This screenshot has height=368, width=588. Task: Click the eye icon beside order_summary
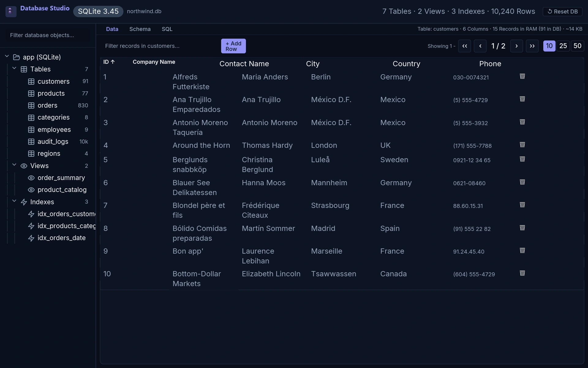click(x=31, y=178)
